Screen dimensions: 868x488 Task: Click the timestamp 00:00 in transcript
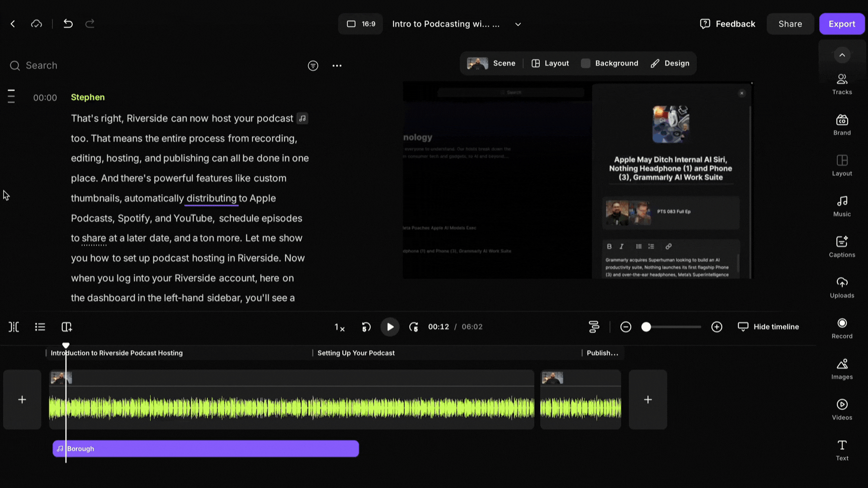point(45,98)
